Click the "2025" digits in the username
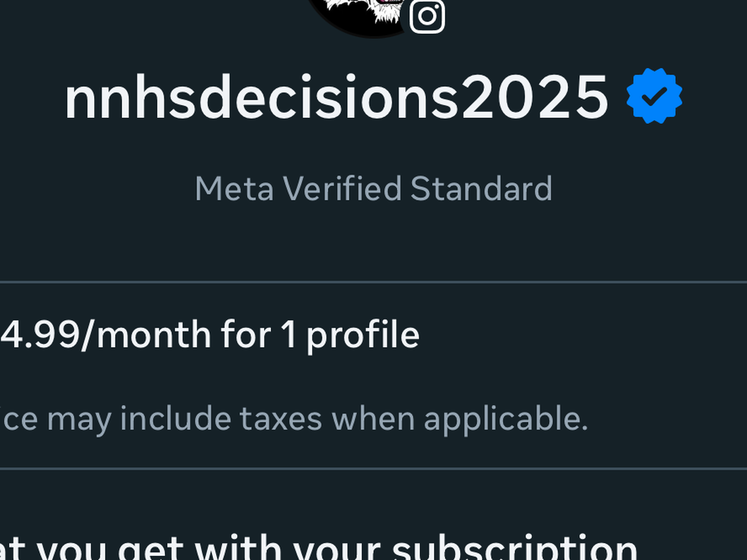747x560 pixels. coord(534,98)
